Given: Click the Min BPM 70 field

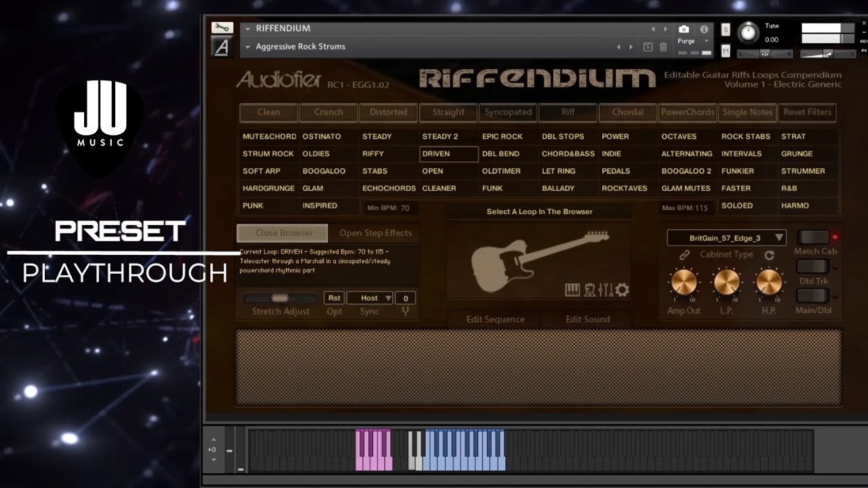Looking at the screenshot, I should [389, 208].
